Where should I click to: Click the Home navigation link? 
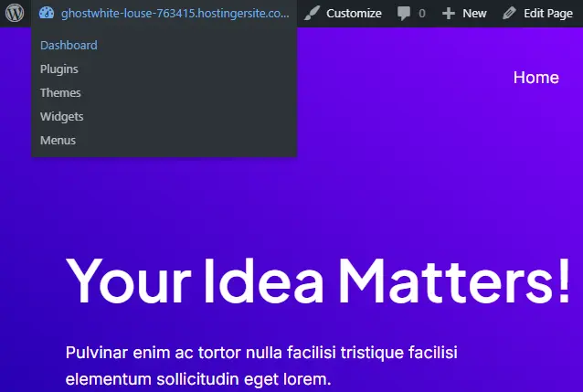(535, 78)
